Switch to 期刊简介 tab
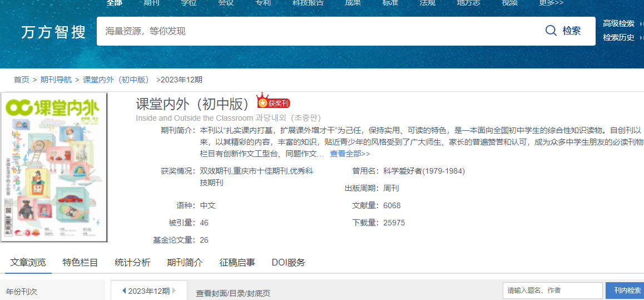644x300 pixels. pos(185,263)
